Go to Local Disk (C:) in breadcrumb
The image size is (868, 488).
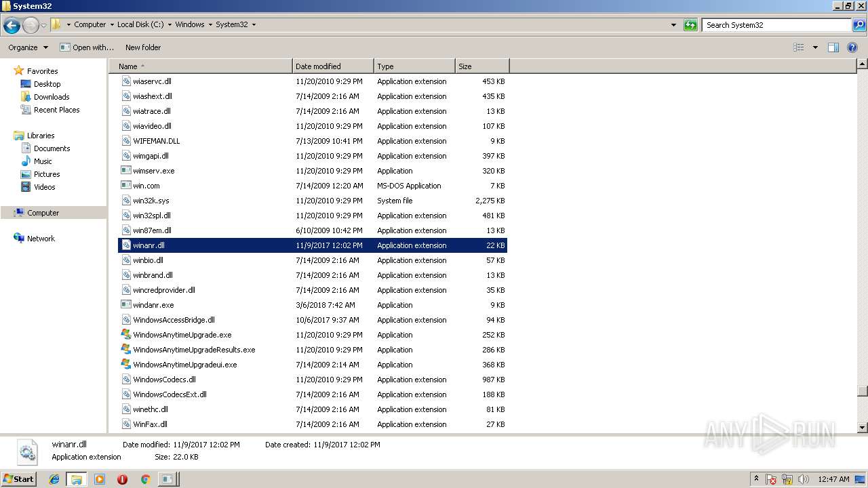(x=140, y=24)
